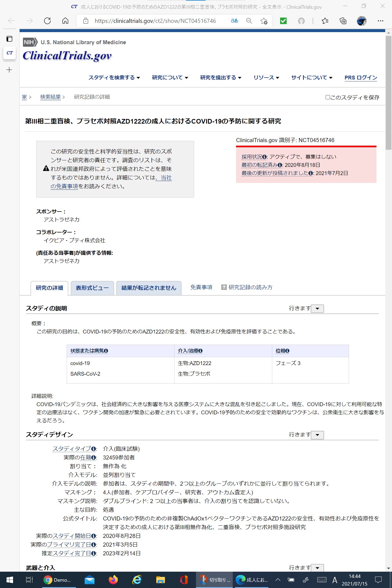
Task: Switch to the 研究の詳細 tab
Action: 49,288
